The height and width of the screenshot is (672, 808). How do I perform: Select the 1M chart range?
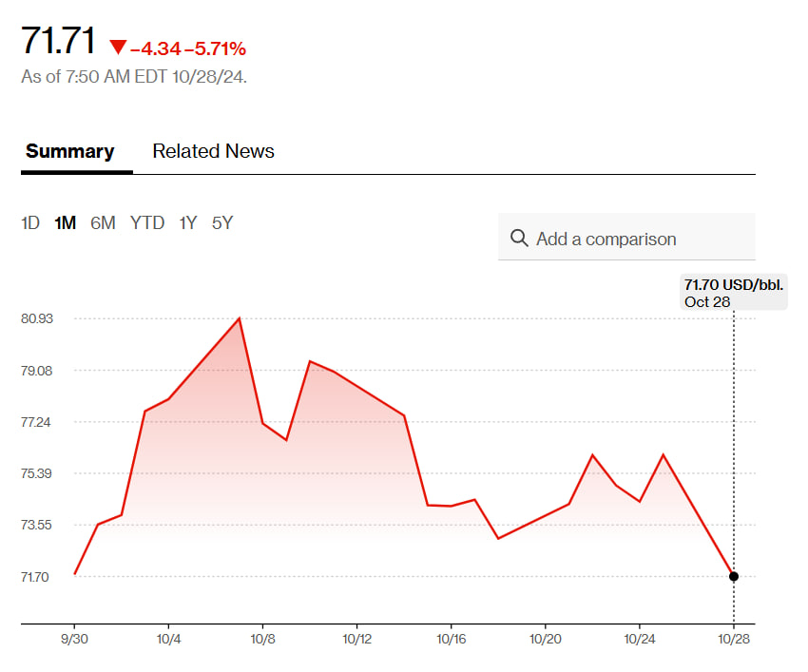[66, 223]
